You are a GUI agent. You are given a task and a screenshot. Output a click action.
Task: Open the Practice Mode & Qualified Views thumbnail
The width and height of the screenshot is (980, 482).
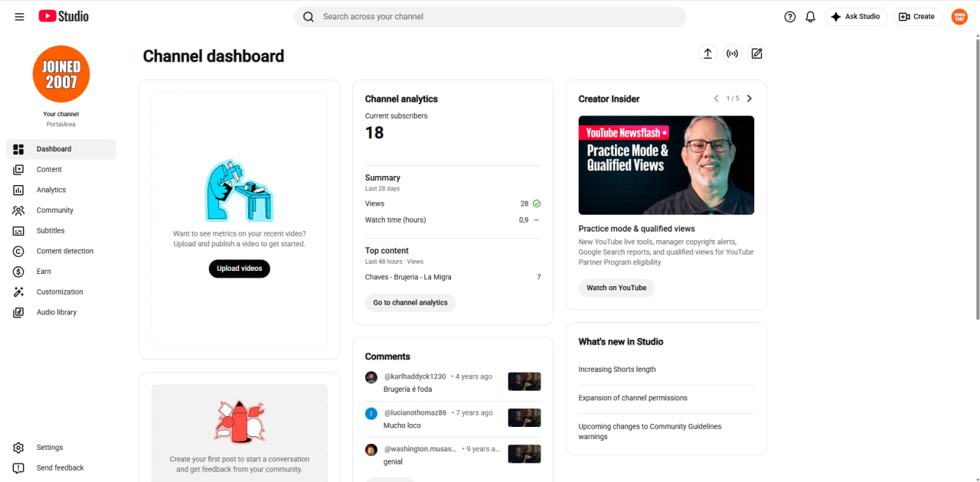[666, 165]
